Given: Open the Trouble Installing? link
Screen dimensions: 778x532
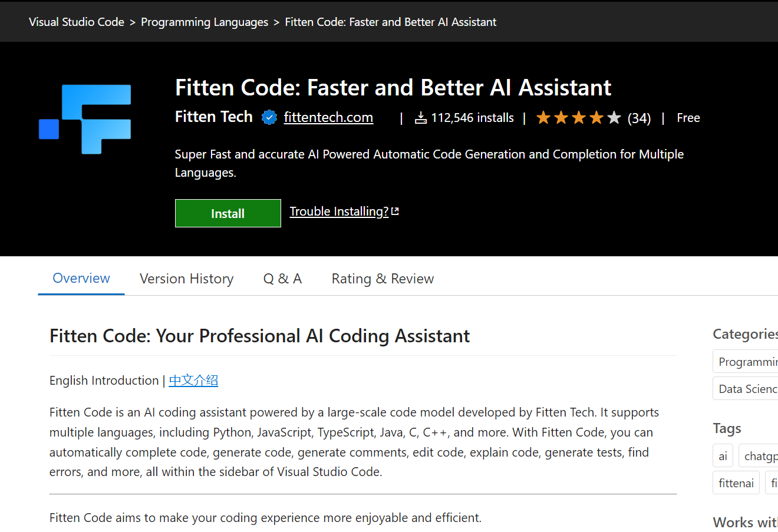Looking at the screenshot, I should pos(339,212).
